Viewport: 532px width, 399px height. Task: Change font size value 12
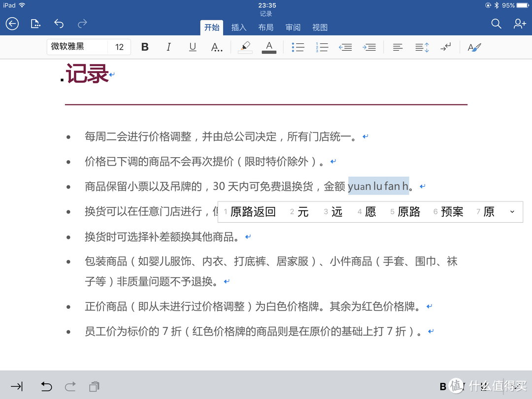point(119,47)
